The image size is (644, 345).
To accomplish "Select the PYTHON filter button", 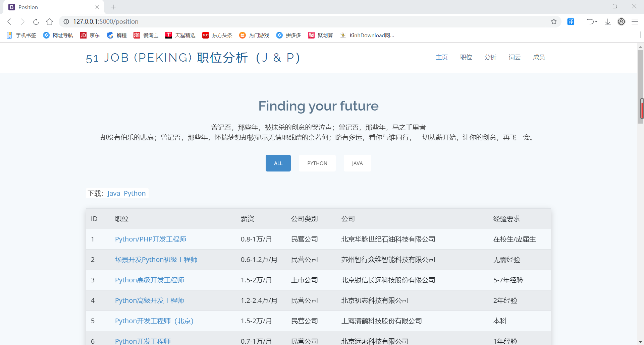I will (x=317, y=163).
